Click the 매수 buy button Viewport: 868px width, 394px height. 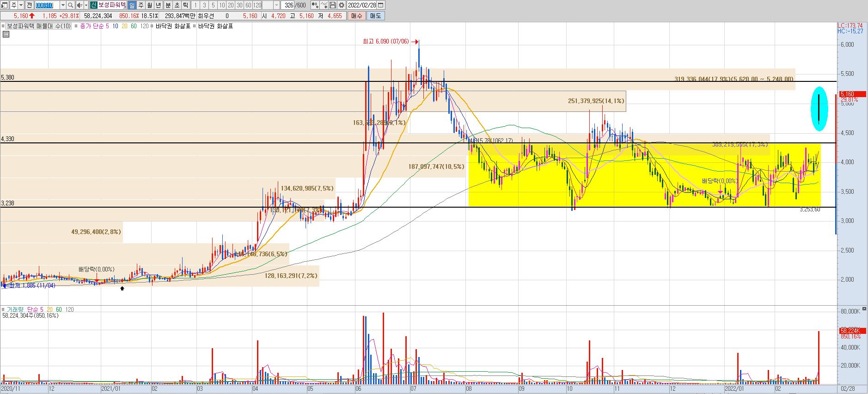point(356,16)
